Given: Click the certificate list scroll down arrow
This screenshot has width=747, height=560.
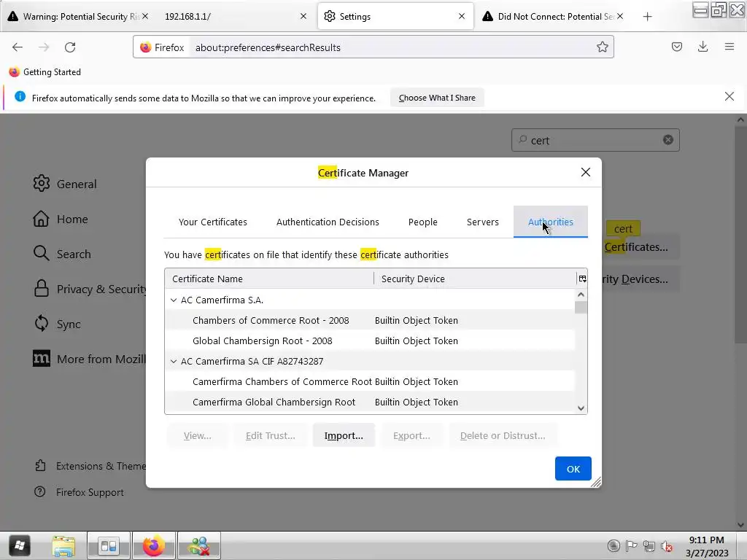Looking at the screenshot, I should click(581, 408).
